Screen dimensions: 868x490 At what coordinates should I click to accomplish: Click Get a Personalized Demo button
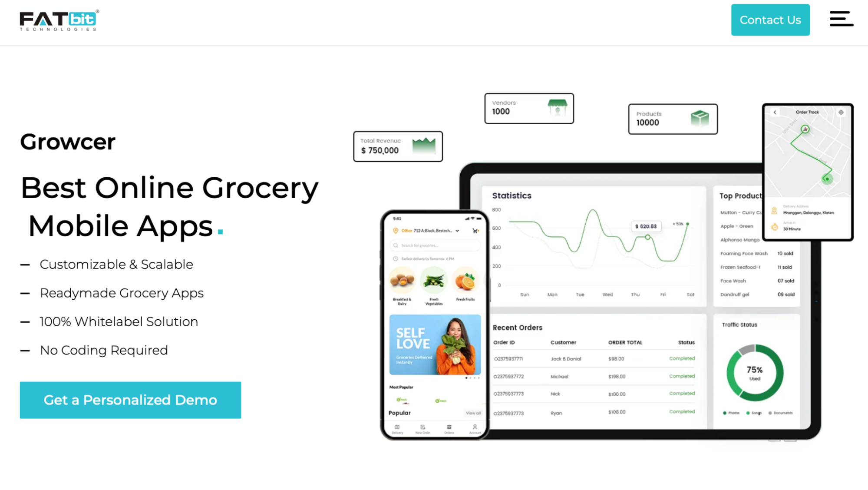[x=130, y=399]
